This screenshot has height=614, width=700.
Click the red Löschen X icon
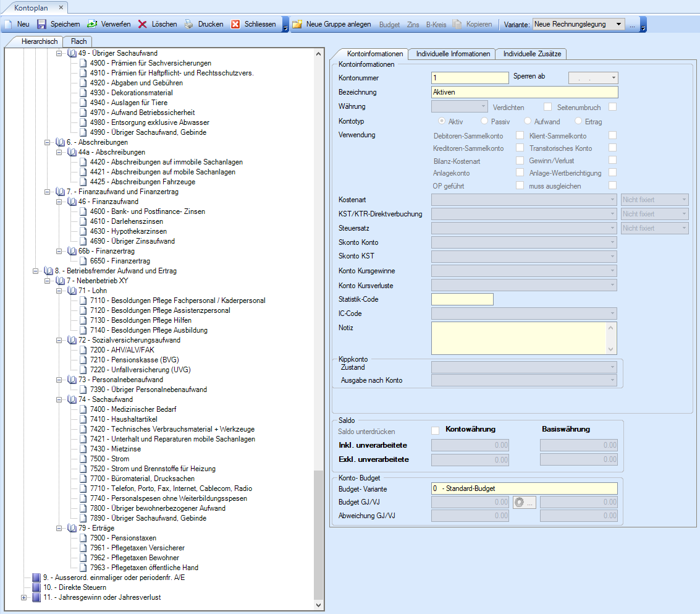(x=143, y=24)
